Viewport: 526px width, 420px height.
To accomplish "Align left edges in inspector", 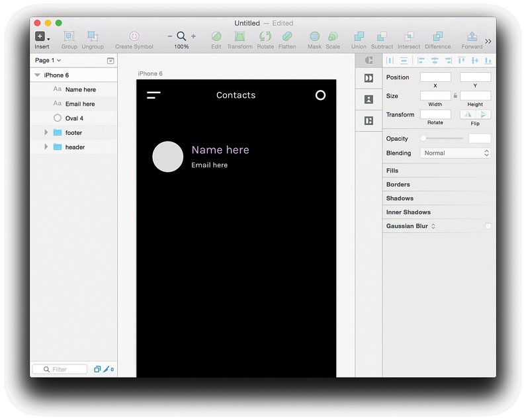I will pos(421,60).
